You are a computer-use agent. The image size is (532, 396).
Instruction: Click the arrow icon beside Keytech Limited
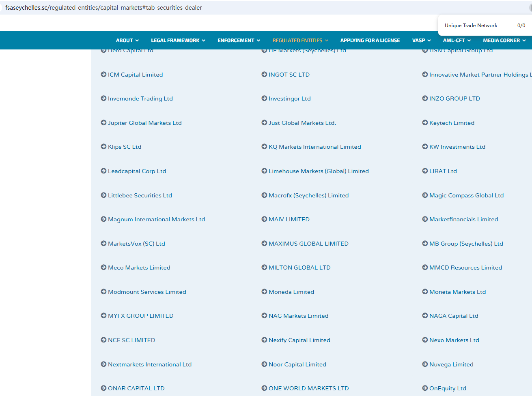tap(425, 123)
